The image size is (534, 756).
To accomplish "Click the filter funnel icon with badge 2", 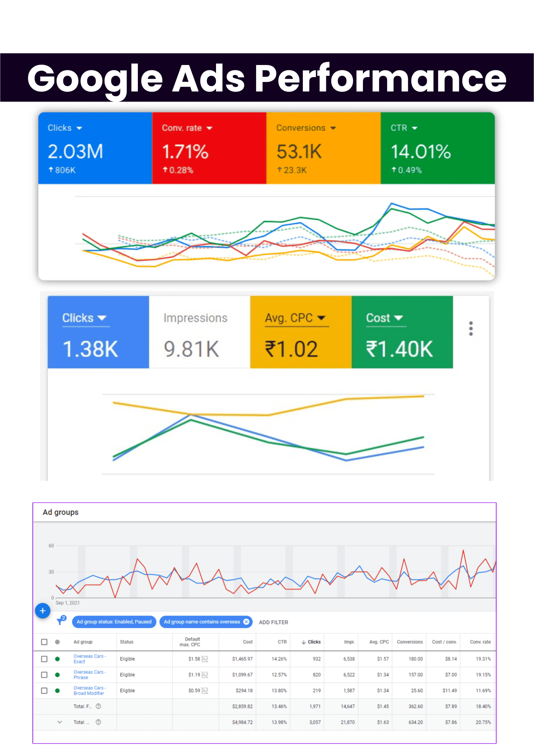I will 61,620.
